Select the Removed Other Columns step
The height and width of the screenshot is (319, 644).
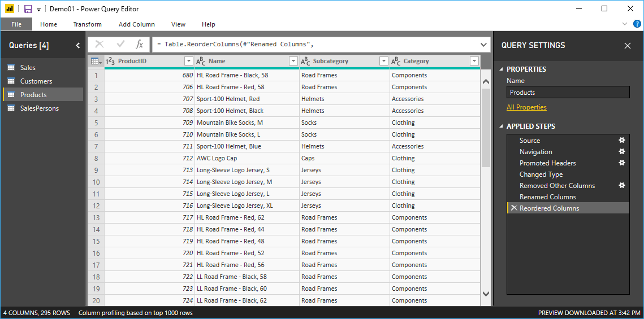tap(568, 185)
